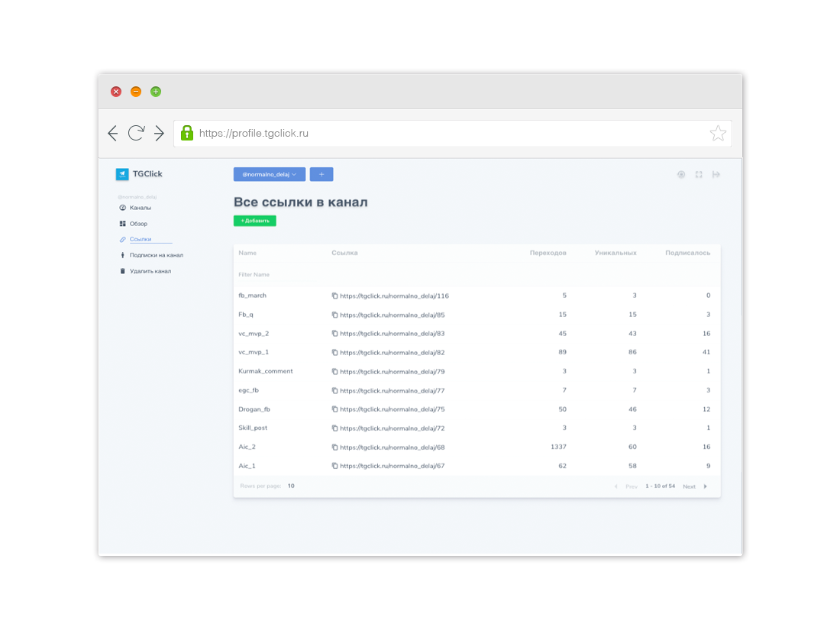840x630 pixels.
Task: Click the circular icon in top-right header
Action: [681, 175]
